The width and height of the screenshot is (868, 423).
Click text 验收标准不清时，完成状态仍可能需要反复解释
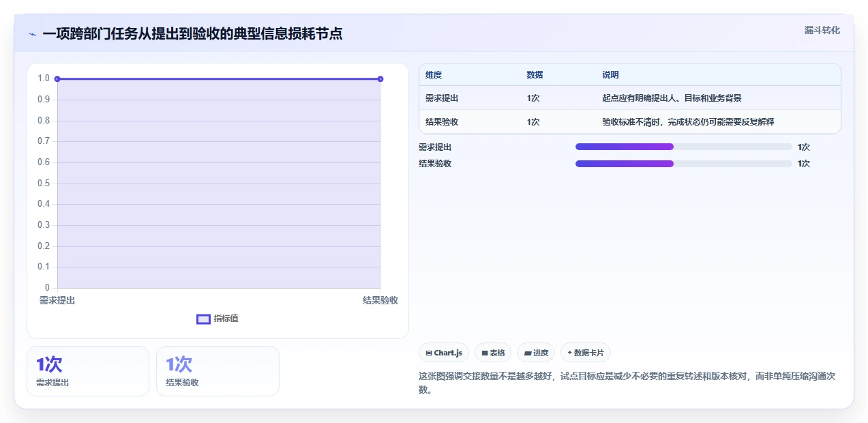pos(688,121)
